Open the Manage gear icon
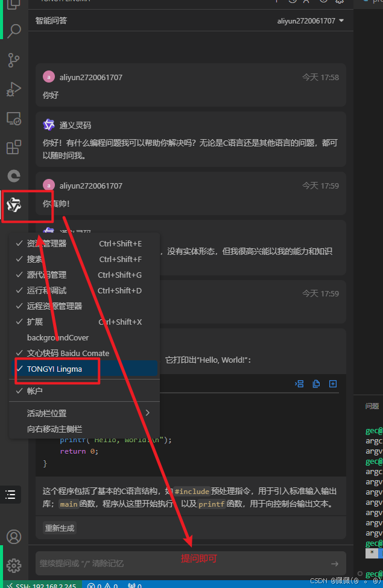This screenshot has height=588, width=383. click(14, 566)
